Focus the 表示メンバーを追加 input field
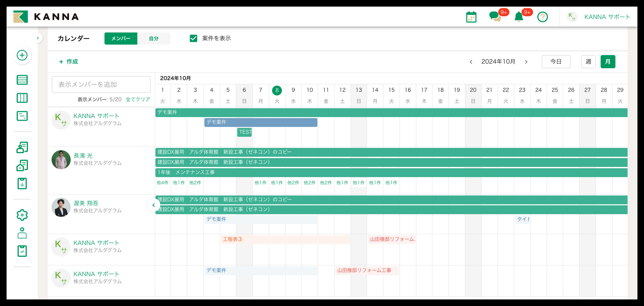 tap(101, 84)
